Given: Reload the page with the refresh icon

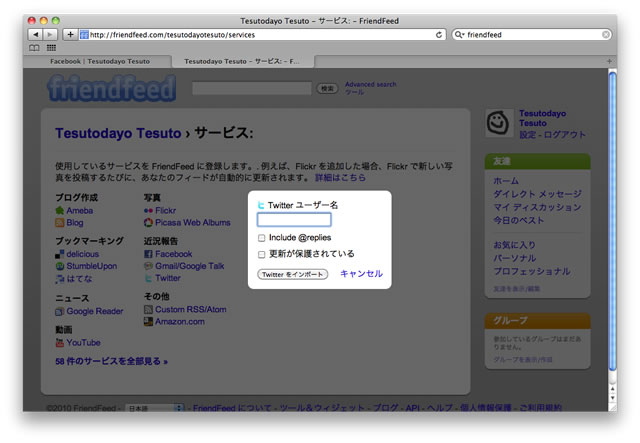Looking at the screenshot, I should click(x=439, y=35).
